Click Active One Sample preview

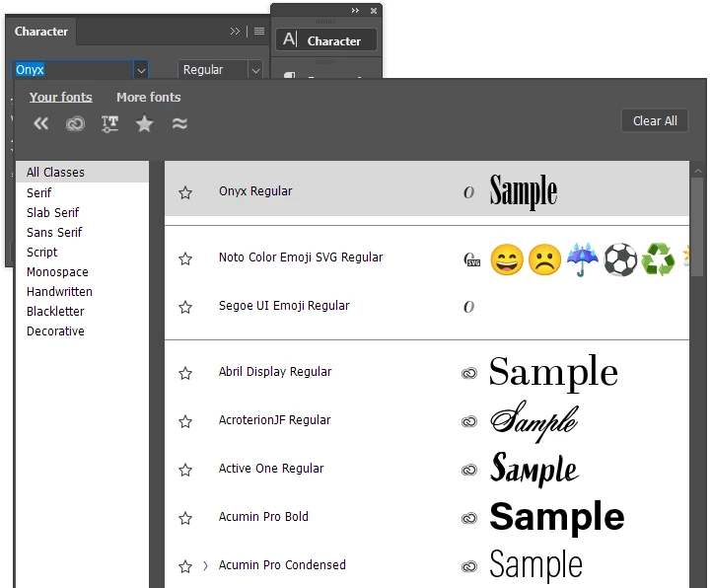click(534, 470)
